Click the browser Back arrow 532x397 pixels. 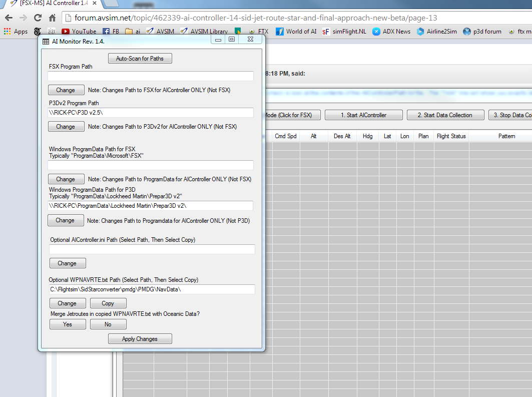click(9, 18)
